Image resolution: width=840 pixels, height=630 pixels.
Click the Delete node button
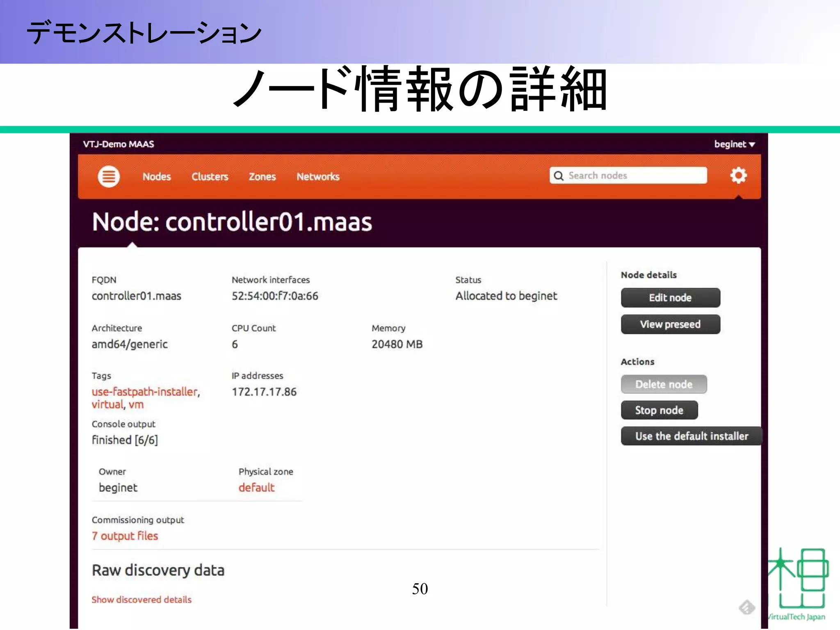(664, 384)
